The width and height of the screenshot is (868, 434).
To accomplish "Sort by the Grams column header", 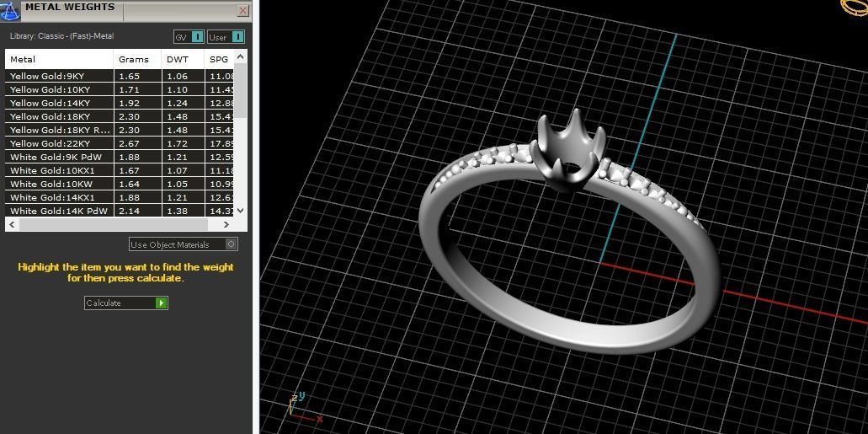I will coord(137,59).
